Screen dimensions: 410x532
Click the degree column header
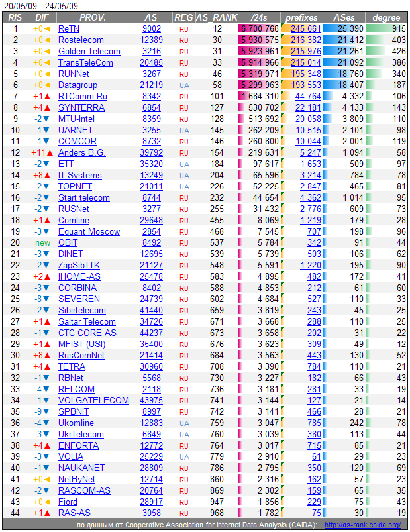386,18
